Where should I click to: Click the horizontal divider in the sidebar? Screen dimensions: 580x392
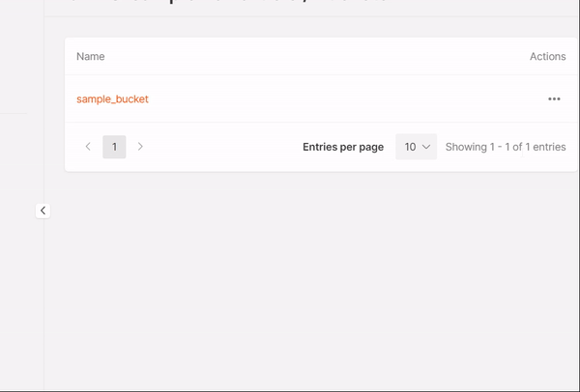[14, 113]
